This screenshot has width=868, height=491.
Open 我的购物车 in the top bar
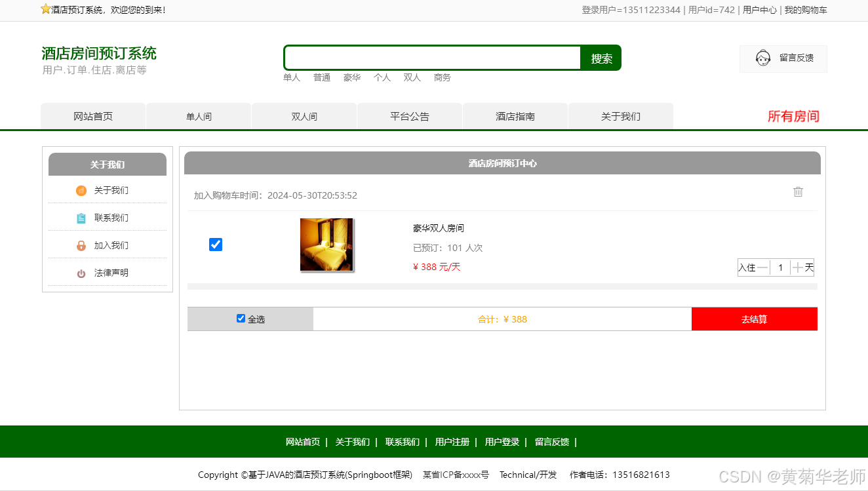(x=805, y=10)
